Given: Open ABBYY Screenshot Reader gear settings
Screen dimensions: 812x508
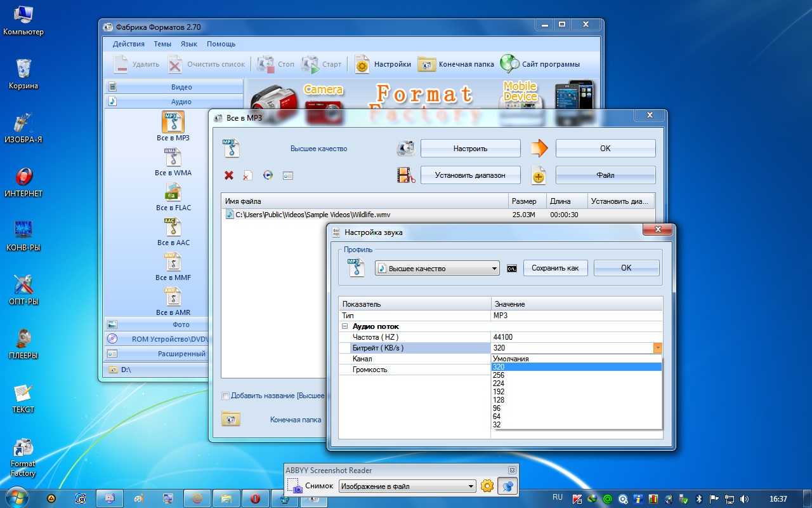Looking at the screenshot, I should coord(487,486).
